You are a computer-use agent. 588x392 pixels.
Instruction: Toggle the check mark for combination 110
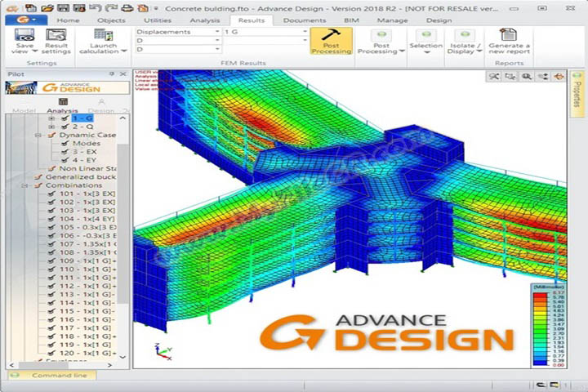click(51, 269)
